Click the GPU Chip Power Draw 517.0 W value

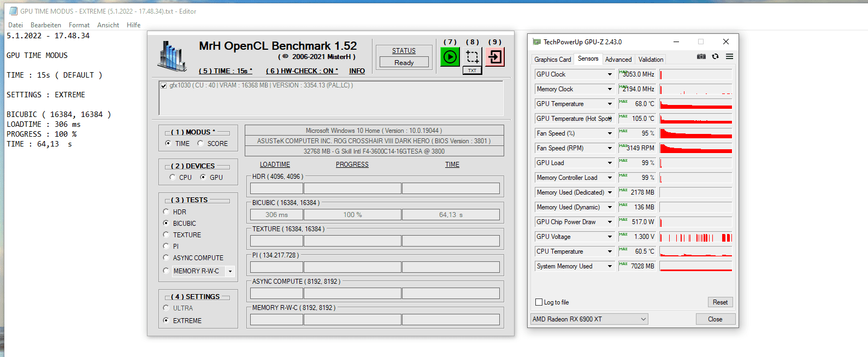tap(637, 222)
